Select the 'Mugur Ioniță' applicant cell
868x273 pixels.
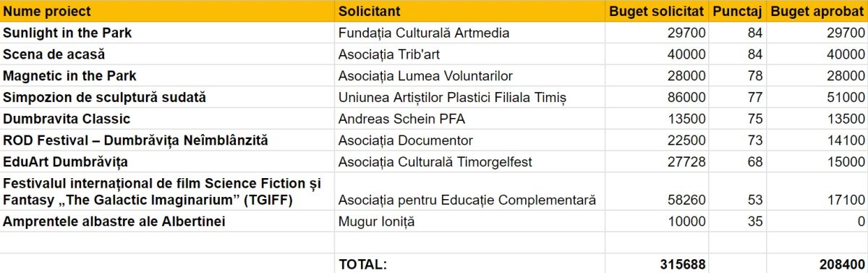coord(469,221)
